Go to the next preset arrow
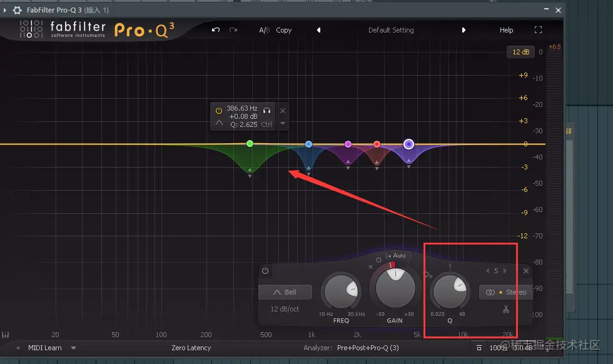This screenshot has width=613, height=364. (464, 30)
